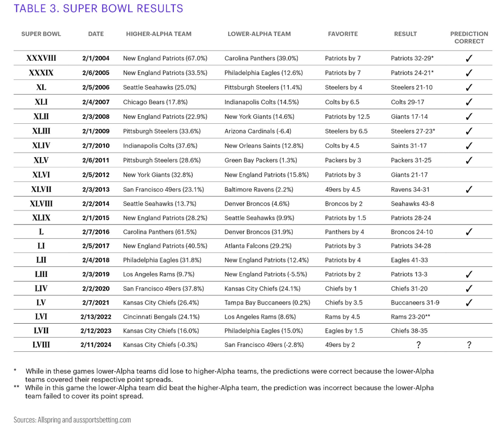
Task: Click the result 'Colts 29-17'
Action: 407,102
